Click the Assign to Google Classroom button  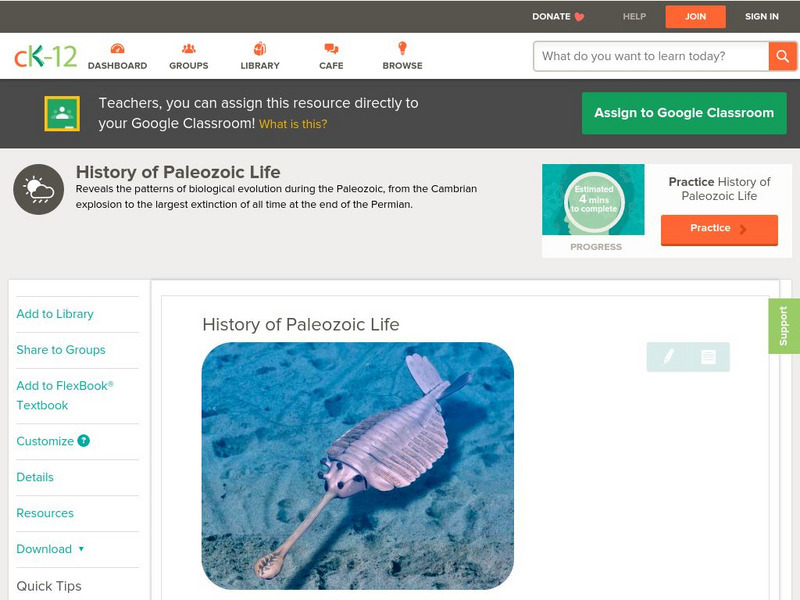coord(684,113)
